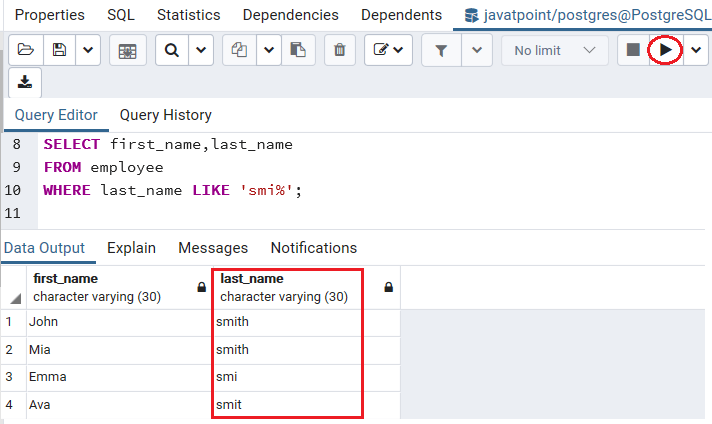Open the Dependents tab
The height and width of the screenshot is (424, 712).
point(401,15)
